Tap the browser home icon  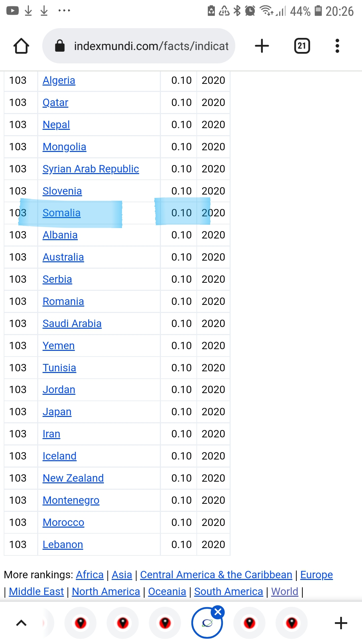(21, 46)
